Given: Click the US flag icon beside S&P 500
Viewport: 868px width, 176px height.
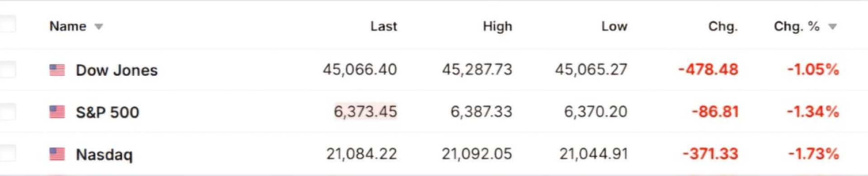Looking at the screenshot, I should point(57,112).
